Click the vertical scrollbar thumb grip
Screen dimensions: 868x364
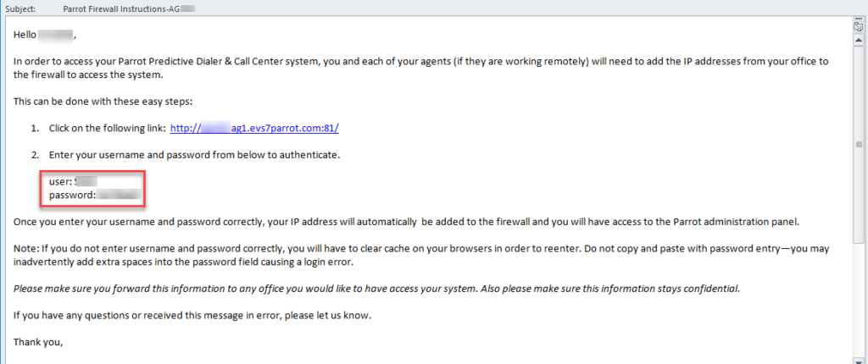[x=859, y=145]
